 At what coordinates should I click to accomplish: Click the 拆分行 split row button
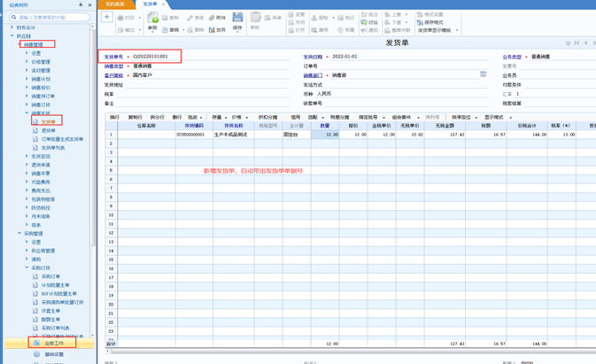[157, 118]
